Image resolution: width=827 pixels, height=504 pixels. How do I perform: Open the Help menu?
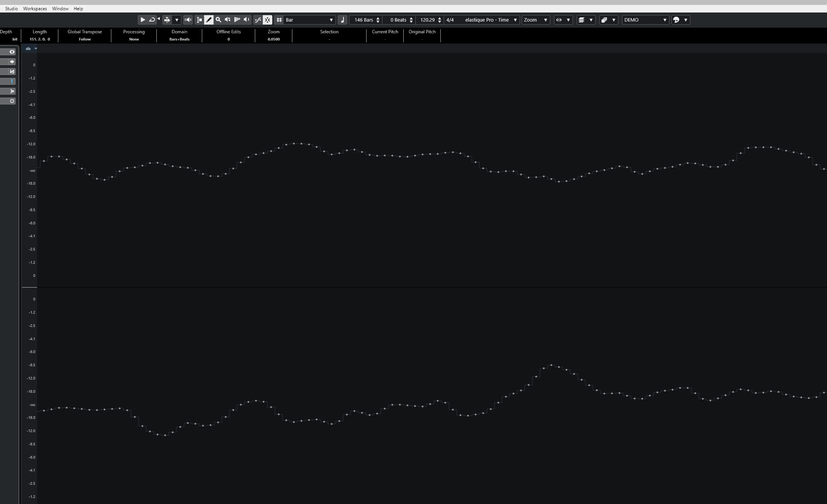[78, 8]
